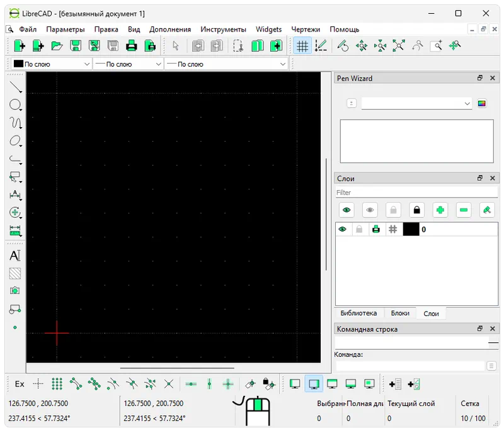The image size is (504, 433).
Task: Select the Text tool
Action: pyautogui.click(x=15, y=256)
